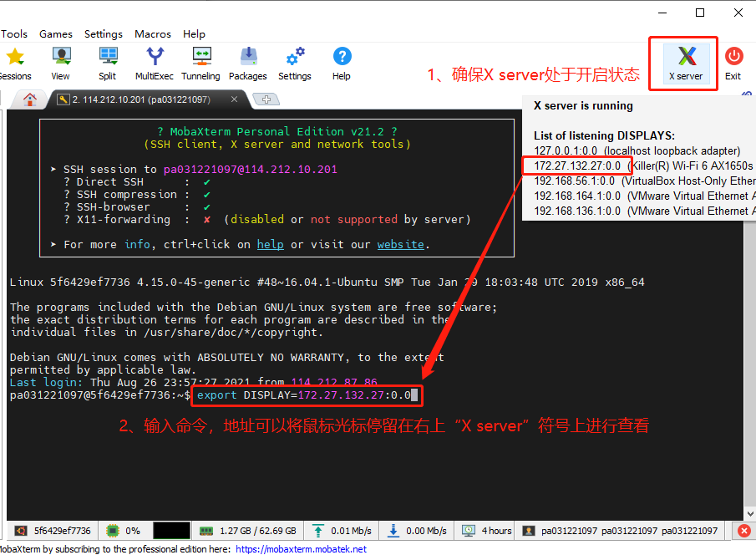
Task: Click the RAM usage 1.27 GB indicator
Action: coord(248,531)
